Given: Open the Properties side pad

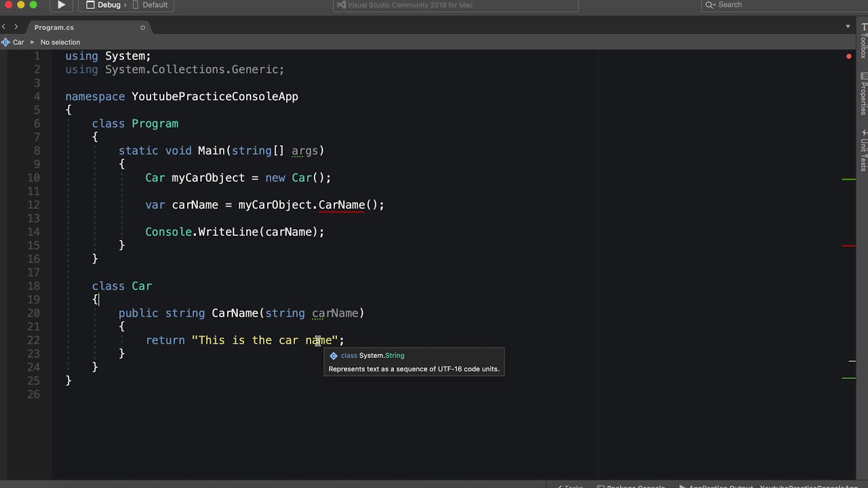Looking at the screenshot, I should coord(863,94).
